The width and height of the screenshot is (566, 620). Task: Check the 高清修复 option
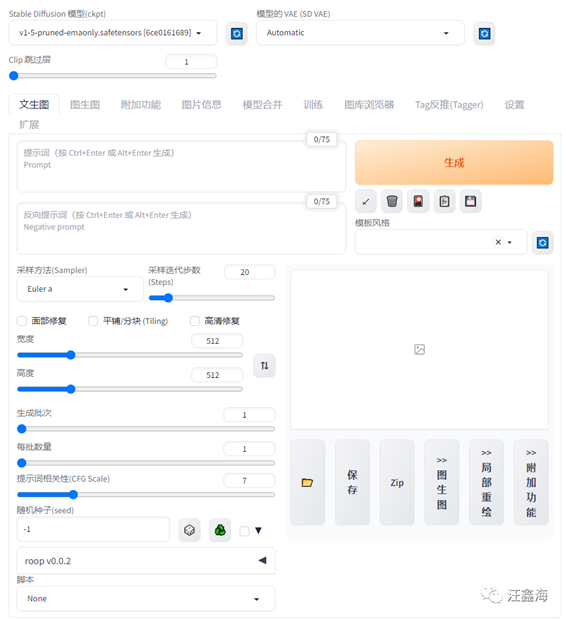point(195,321)
